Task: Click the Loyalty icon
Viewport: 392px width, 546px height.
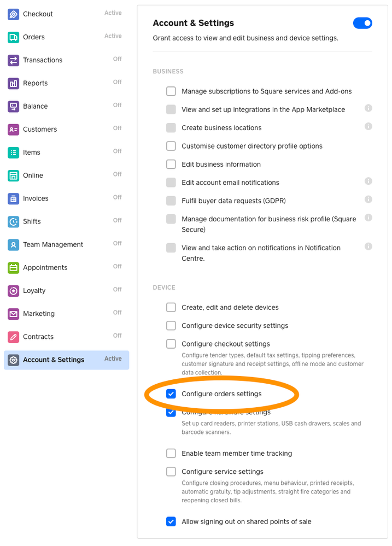Action: point(14,291)
